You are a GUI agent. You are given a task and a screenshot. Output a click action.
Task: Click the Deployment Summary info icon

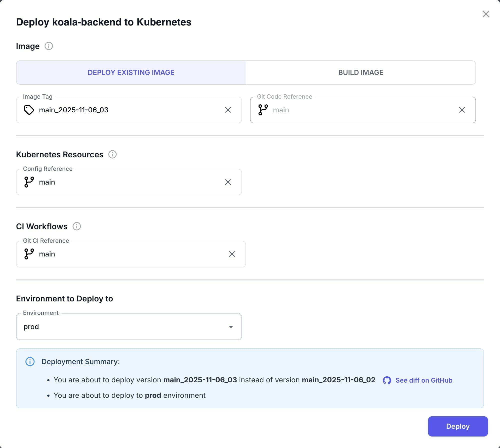pos(29,362)
